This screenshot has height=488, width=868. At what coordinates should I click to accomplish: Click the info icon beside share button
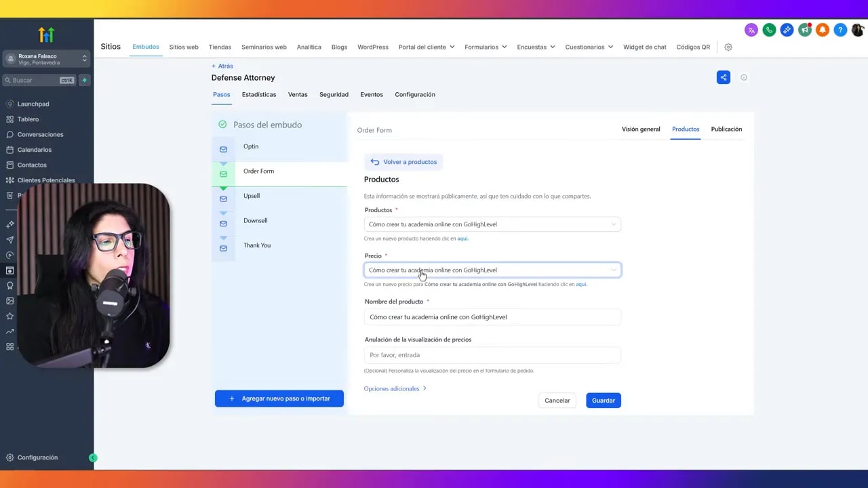pos(744,77)
